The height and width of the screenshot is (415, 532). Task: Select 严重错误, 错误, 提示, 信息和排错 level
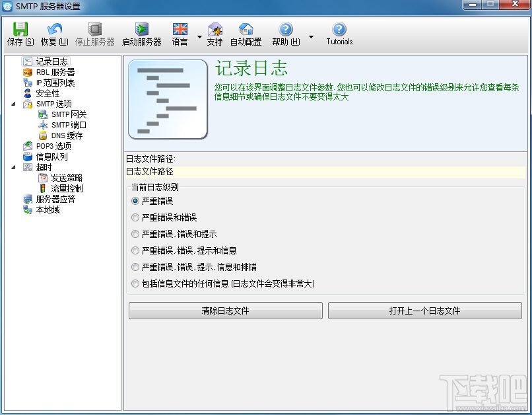pyautogui.click(x=135, y=267)
